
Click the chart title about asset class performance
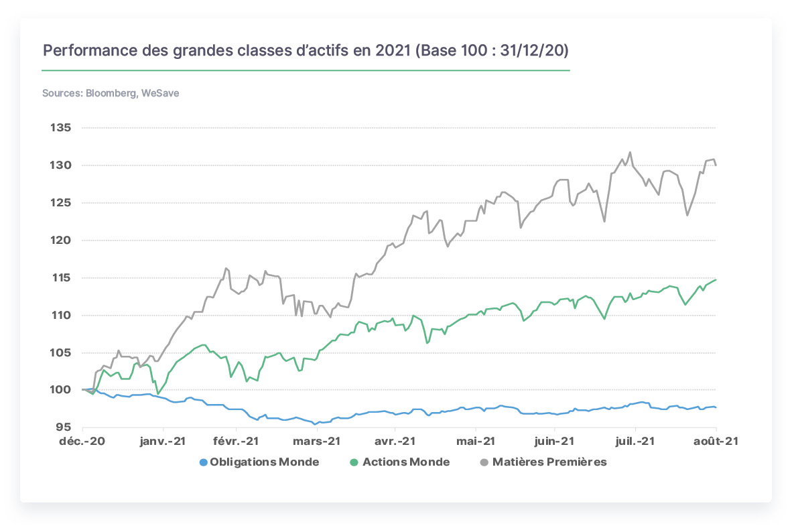(306, 50)
